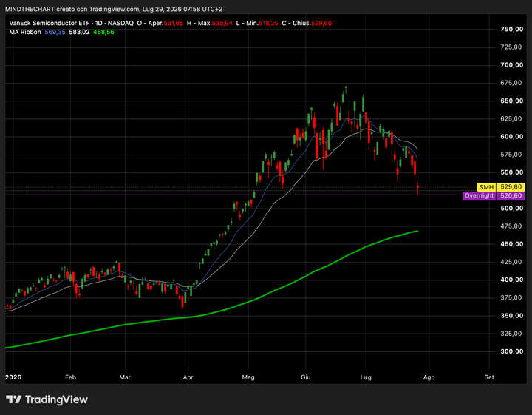
Task: Click the 2026 year label on axis
Action: 13,377
